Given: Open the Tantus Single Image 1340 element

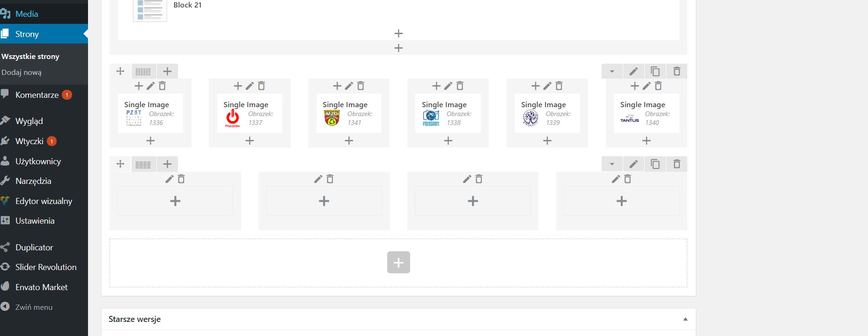Looking at the screenshot, I should click(647, 113).
